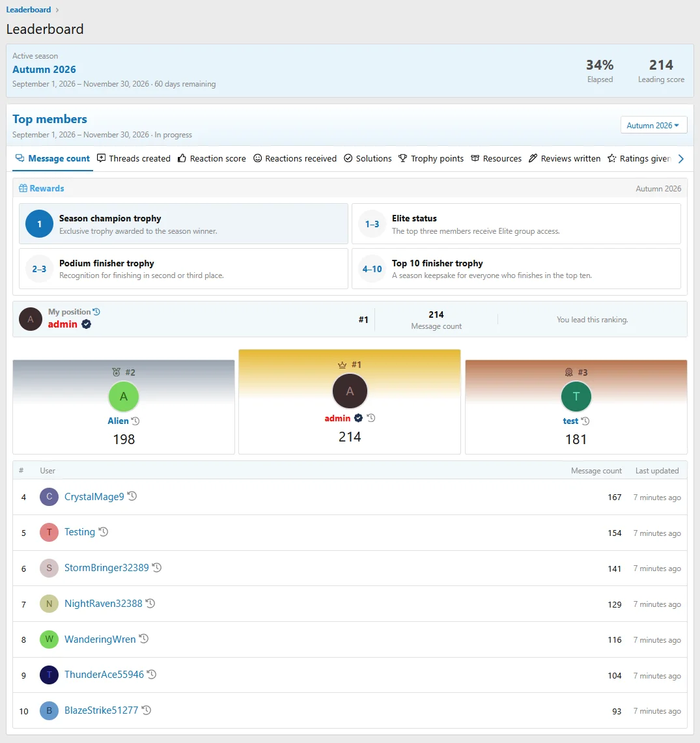Click test avatar on #3 podium
Screen dimensions: 700x743
pos(576,397)
